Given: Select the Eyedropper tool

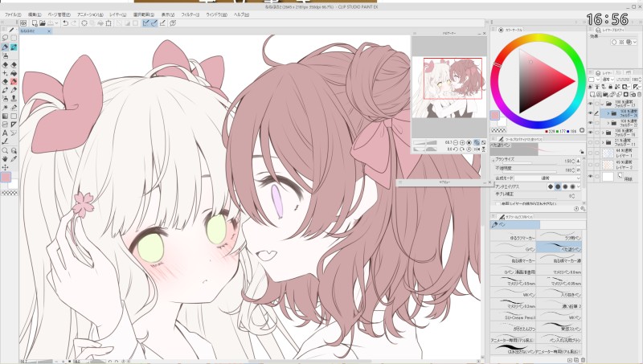Looking at the screenshot, I should click(14, 158).
